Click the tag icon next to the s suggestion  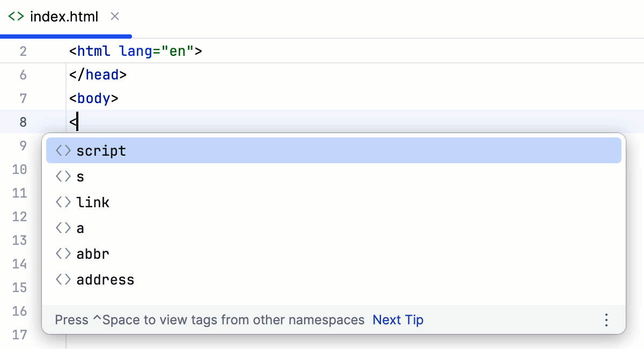(x=62, y=176)
